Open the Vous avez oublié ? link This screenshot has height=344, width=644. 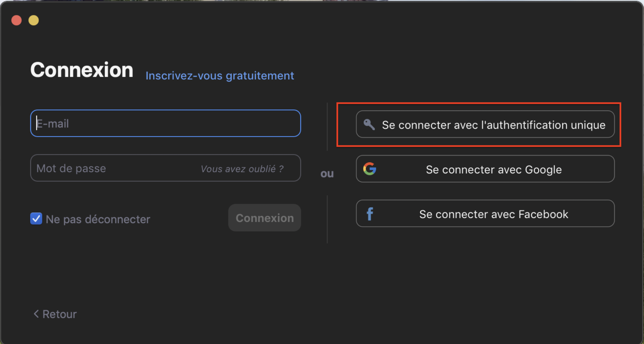click(242, 169)
